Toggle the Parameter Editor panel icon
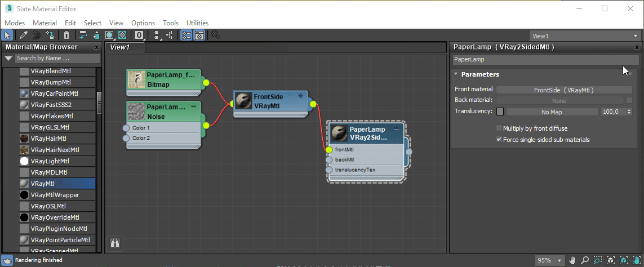 (199, 35)
